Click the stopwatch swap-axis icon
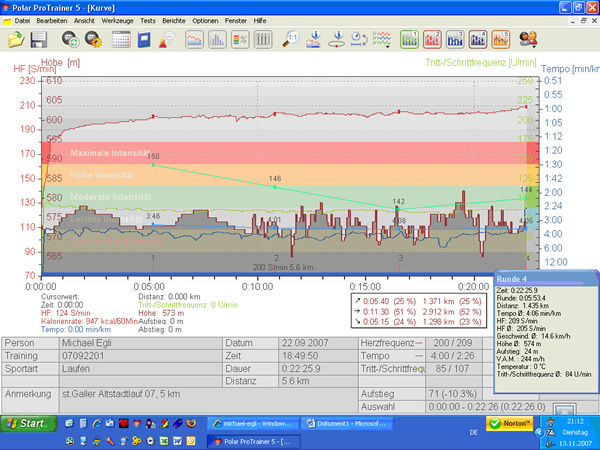 coord(359,39)
